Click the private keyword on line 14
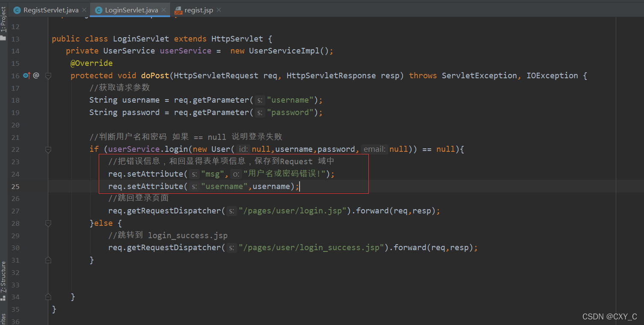Screen dimensions: 644x325 pyautogui.click(x=82, y=51)
